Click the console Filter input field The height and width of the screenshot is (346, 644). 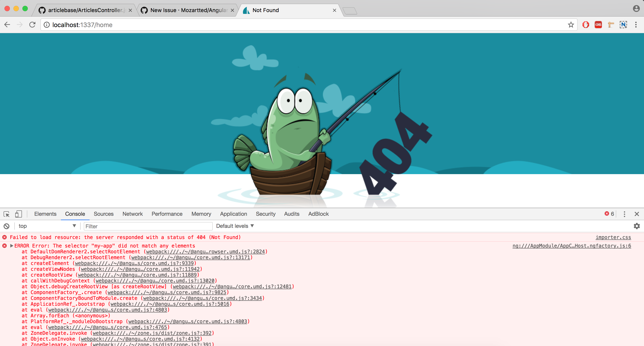coord(148,226)
